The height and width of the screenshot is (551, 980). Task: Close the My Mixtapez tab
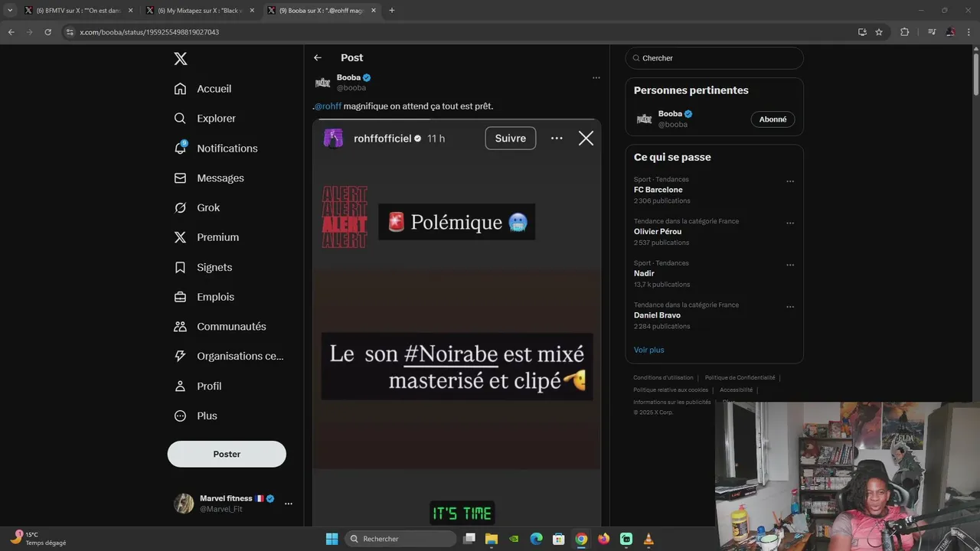(x=252, y=11)
